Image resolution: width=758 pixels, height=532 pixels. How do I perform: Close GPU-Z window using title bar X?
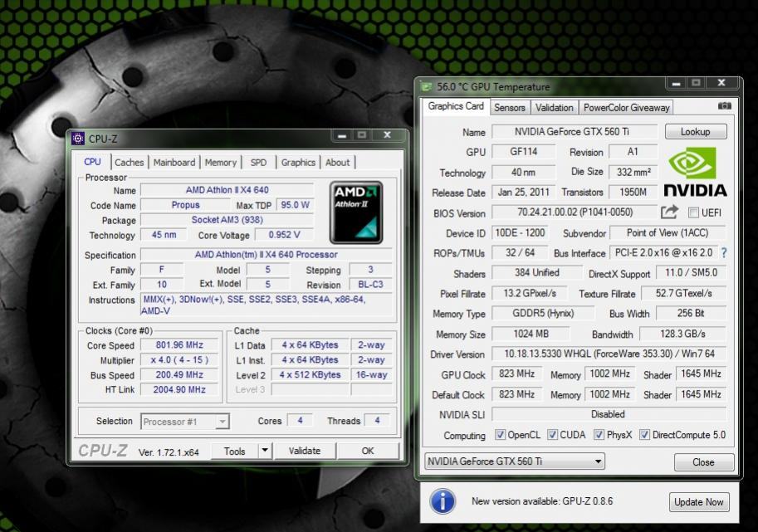[721, 83]
